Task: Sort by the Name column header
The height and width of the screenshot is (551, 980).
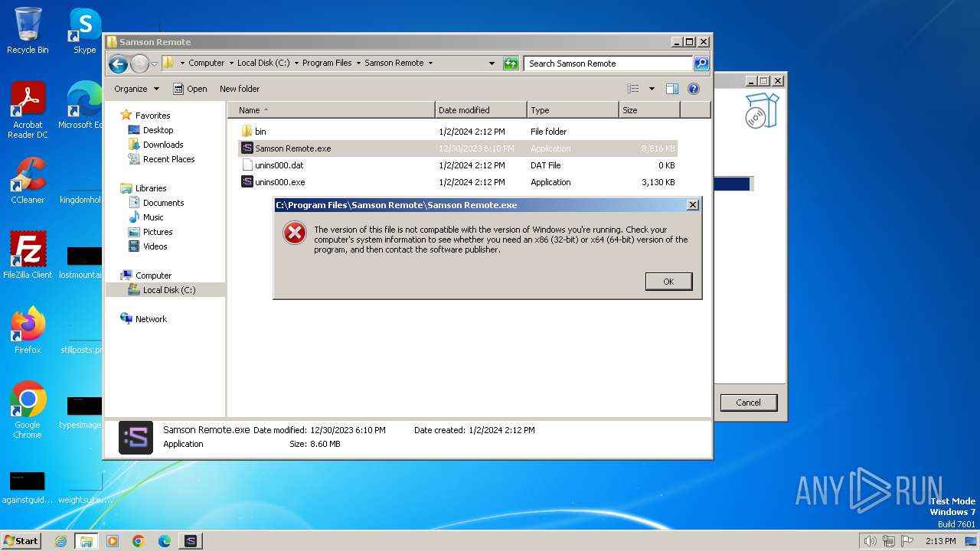Action: (x=332, y=110)
